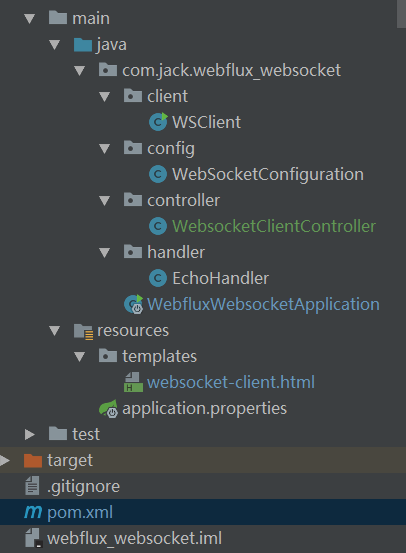
Task: Collapse the controller package arrow
Action: 105,201
